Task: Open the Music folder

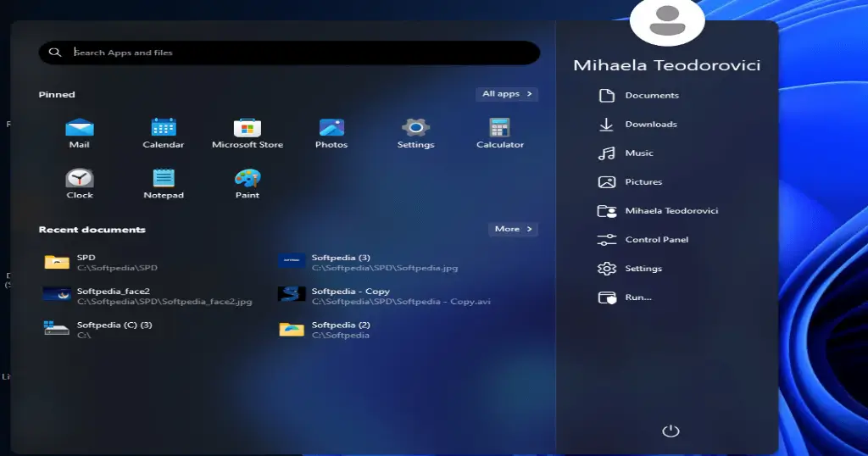Action: click(626, 153)
